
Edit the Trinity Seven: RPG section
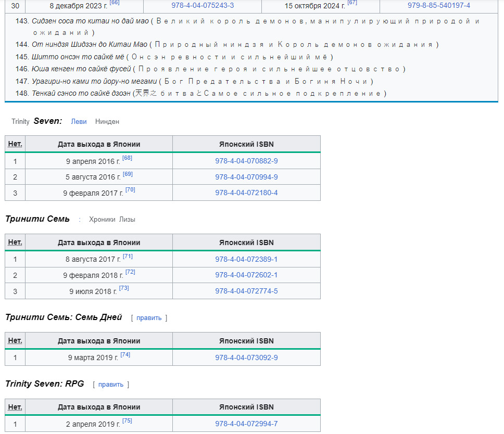[111, 385]
